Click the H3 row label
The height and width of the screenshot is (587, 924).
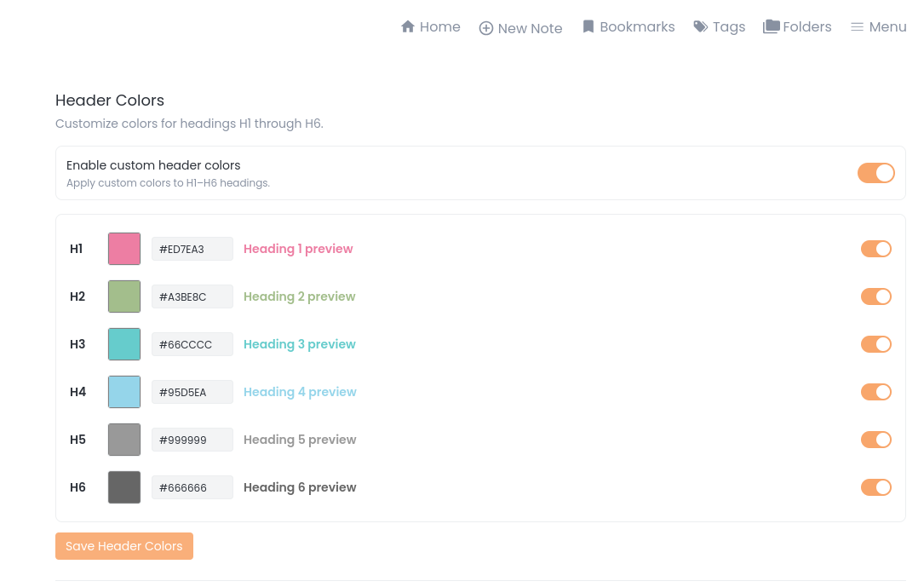[x=77, y=344]
